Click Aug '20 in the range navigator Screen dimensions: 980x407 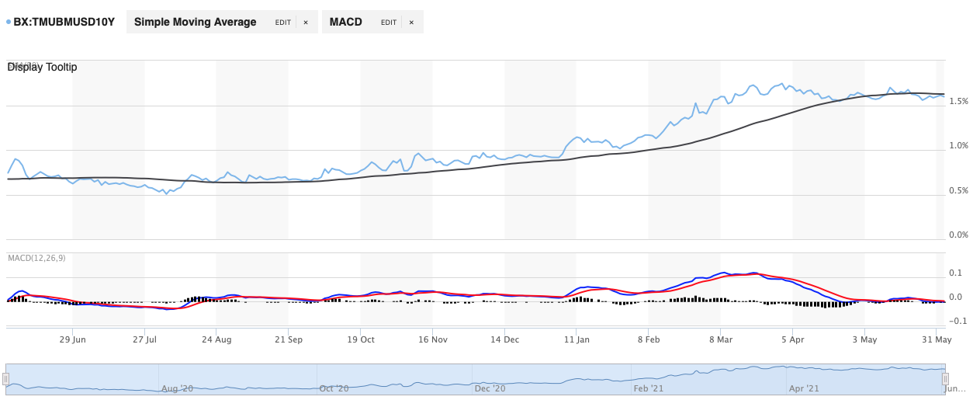click(x=177, y=388)
